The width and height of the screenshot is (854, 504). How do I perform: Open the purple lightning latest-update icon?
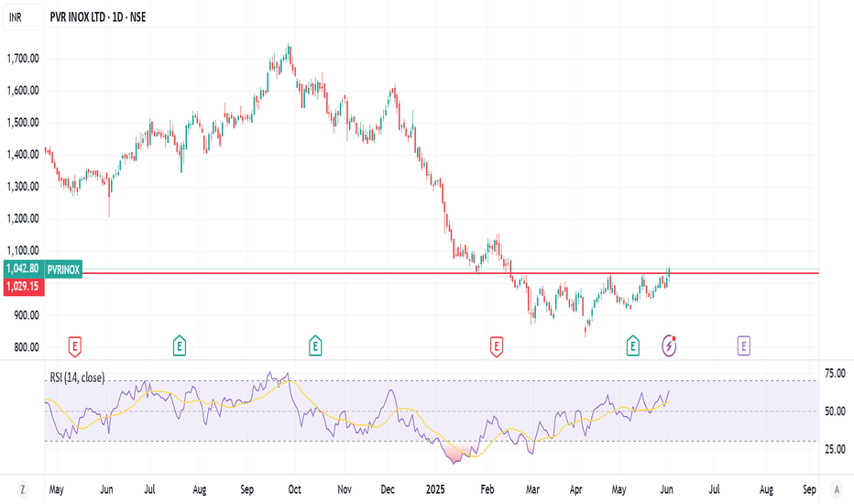coord(669,345)
